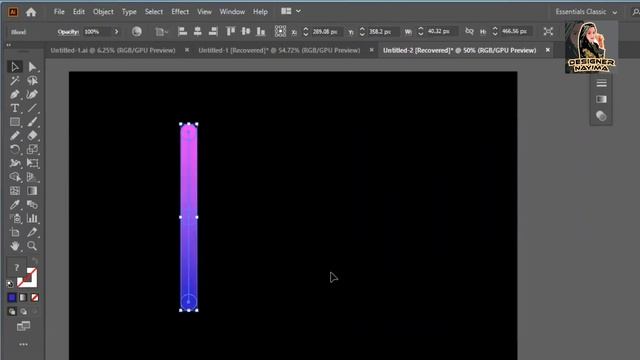The image size is (640, 360).
Task: Select the Pen tool
Action: [15, 94]
